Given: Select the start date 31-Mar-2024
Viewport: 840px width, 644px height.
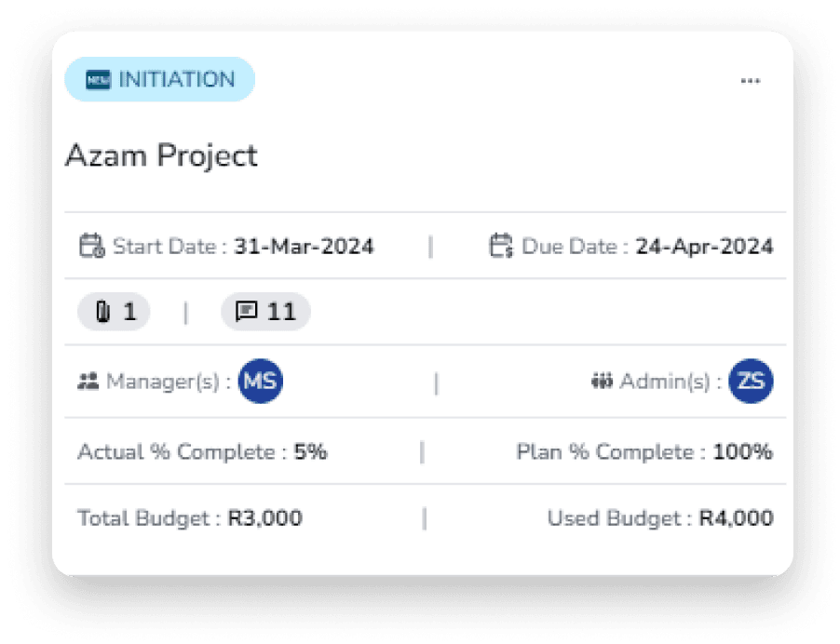Looking at the screenshot, I should click(304, 247).
